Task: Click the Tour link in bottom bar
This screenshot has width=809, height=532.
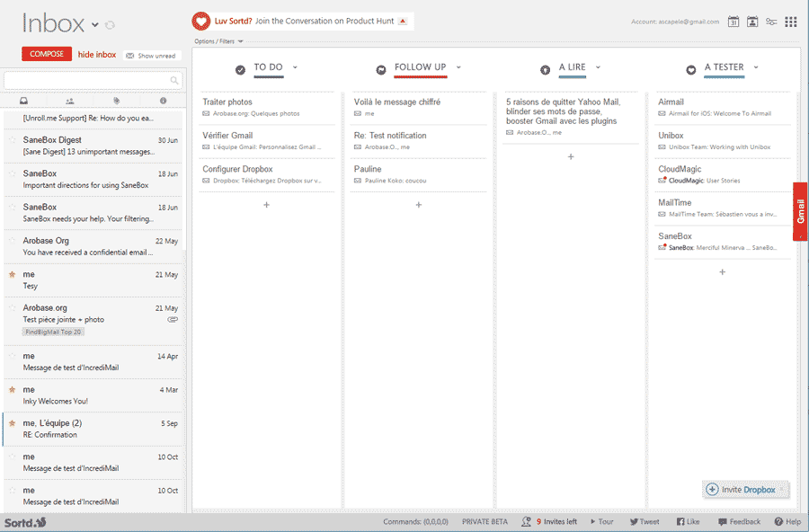Action: pyautogui.click(x=602, y=522)
